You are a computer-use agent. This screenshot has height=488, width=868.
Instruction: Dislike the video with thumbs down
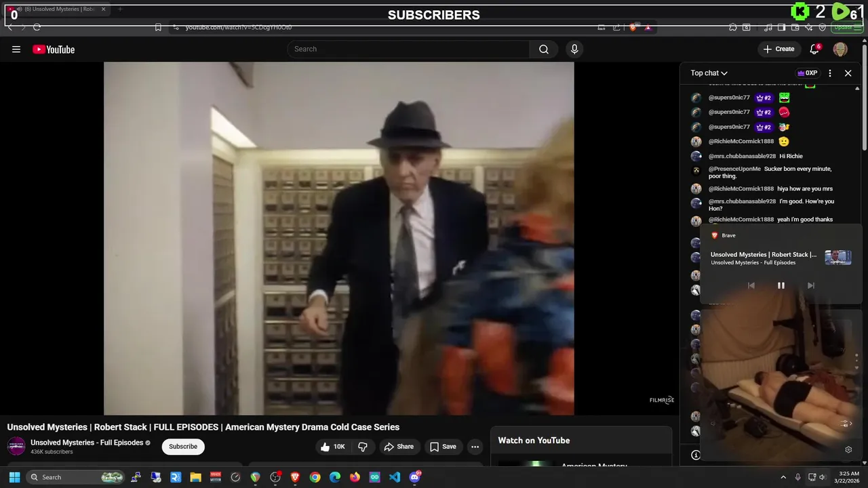(x=363, y=447)
